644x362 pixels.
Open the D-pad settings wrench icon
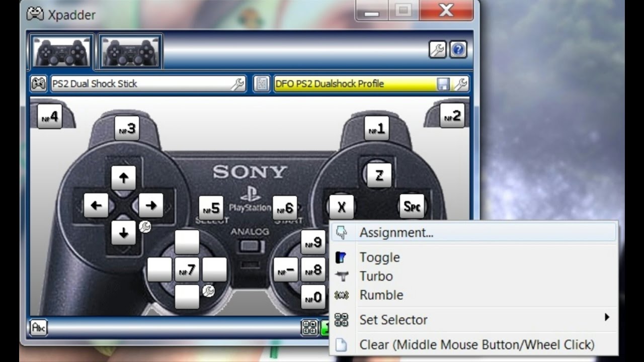pos(144,227)
